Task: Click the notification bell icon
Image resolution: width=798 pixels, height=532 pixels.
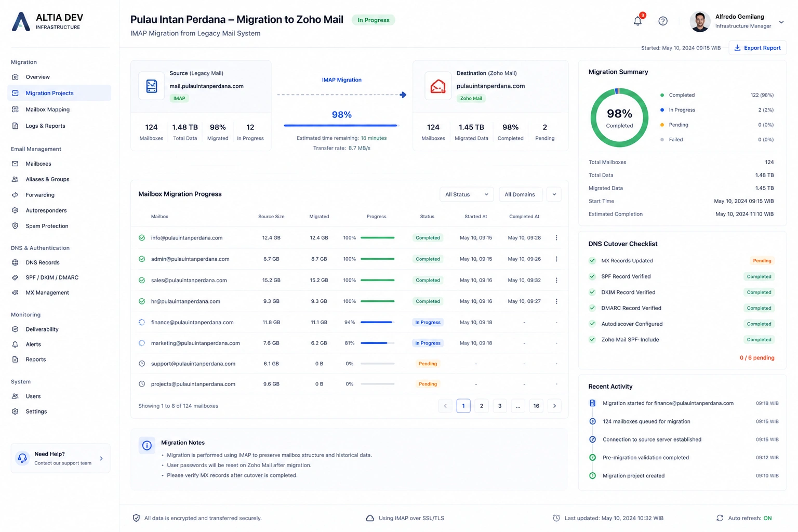Action: coord(637,21)
